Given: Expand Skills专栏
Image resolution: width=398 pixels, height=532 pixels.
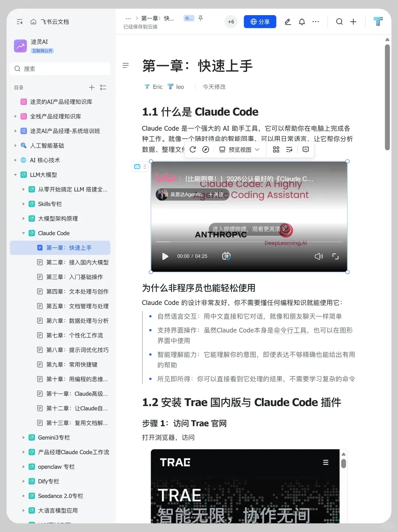Looking at the screenshot, I should point(24,204).
